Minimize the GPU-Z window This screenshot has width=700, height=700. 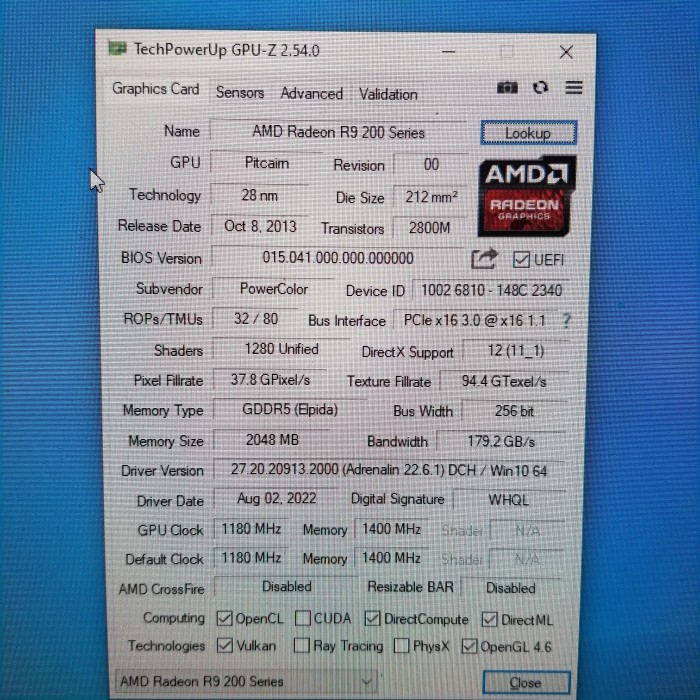tap(449, 52)
